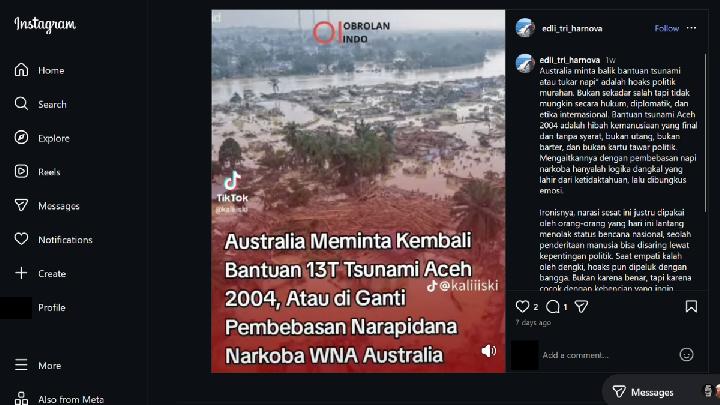Mute the video sound speaker icon

tap(489, 351)
